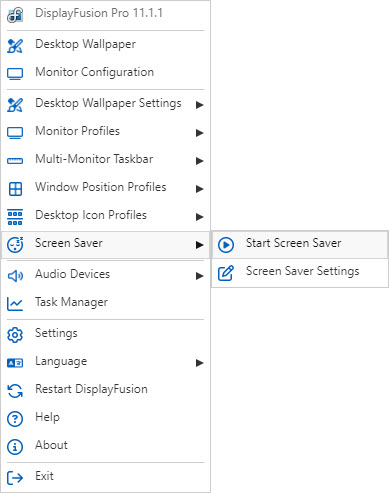Choose Exit to quit DisplayFusion

(105, 478)
